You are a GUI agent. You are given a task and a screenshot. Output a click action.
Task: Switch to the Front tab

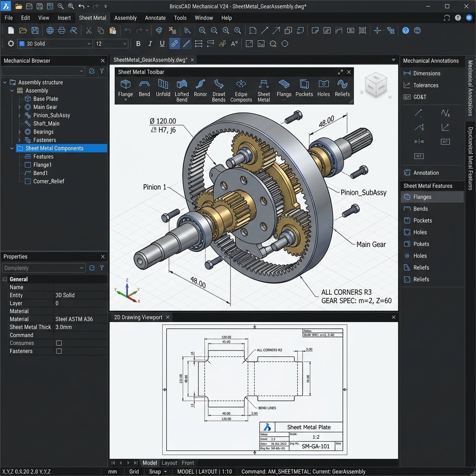[x=188, y=463]
